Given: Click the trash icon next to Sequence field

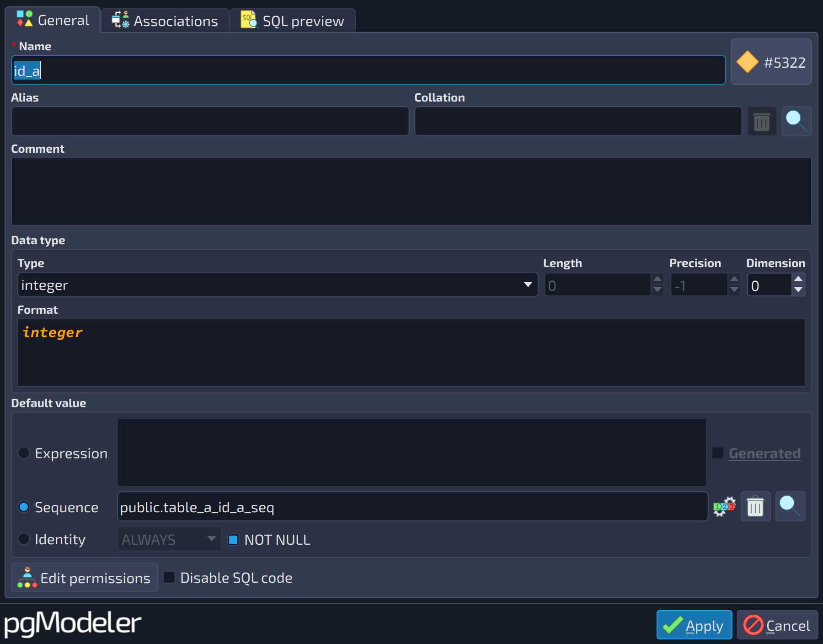Looking at the screenshot, I should pos(755,507).
